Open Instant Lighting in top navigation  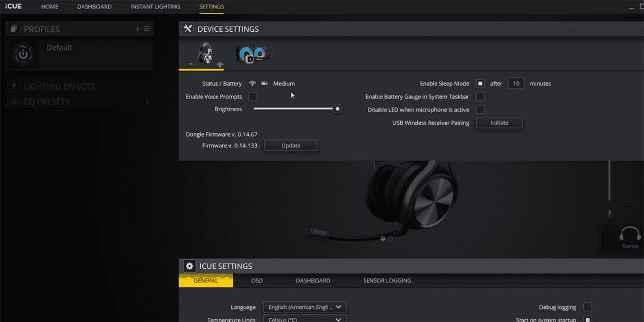coord(155,7)
